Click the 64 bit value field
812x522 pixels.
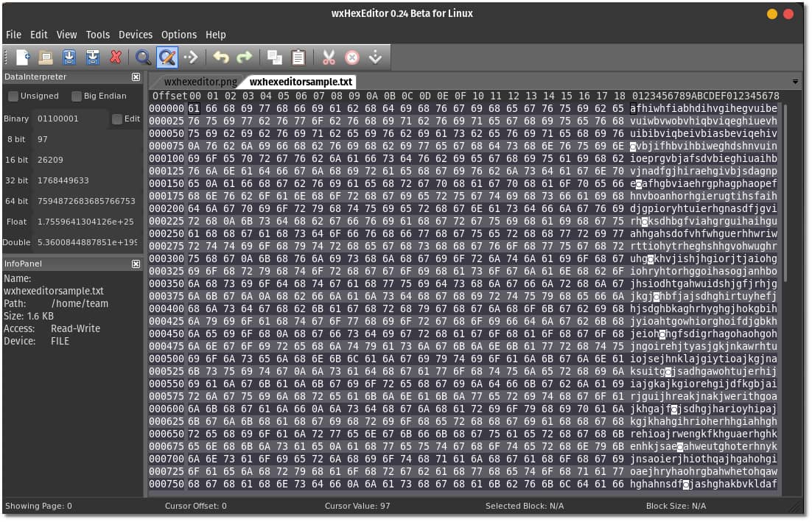pyautogui.click(x=88, y=201)
